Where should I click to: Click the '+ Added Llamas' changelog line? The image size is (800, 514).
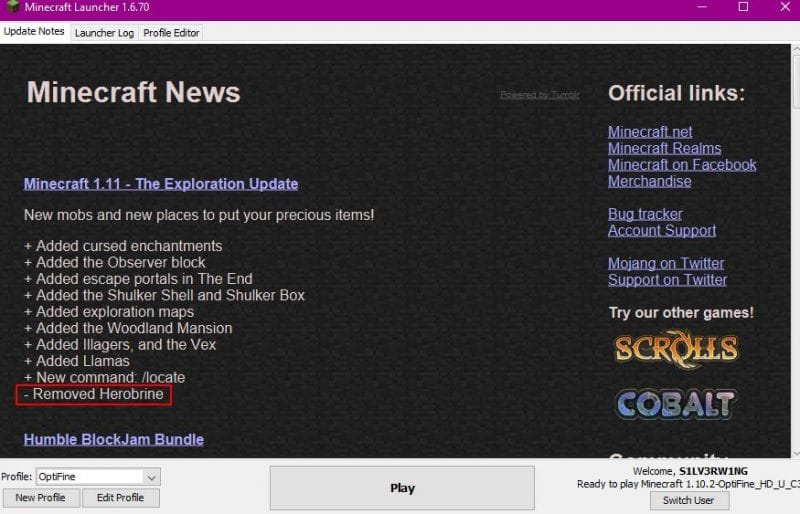tap(77, 361)
